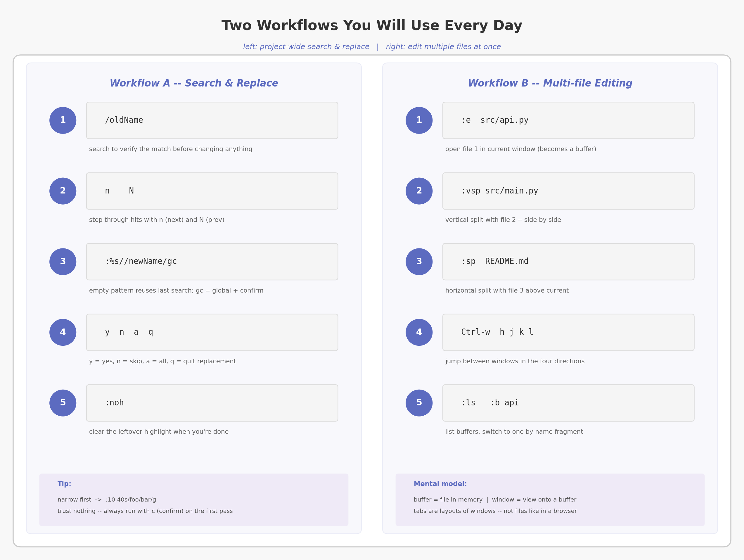Select the :ls :b api command box
The height and width of the screenshot is (560, 744).
coord(568,403)
